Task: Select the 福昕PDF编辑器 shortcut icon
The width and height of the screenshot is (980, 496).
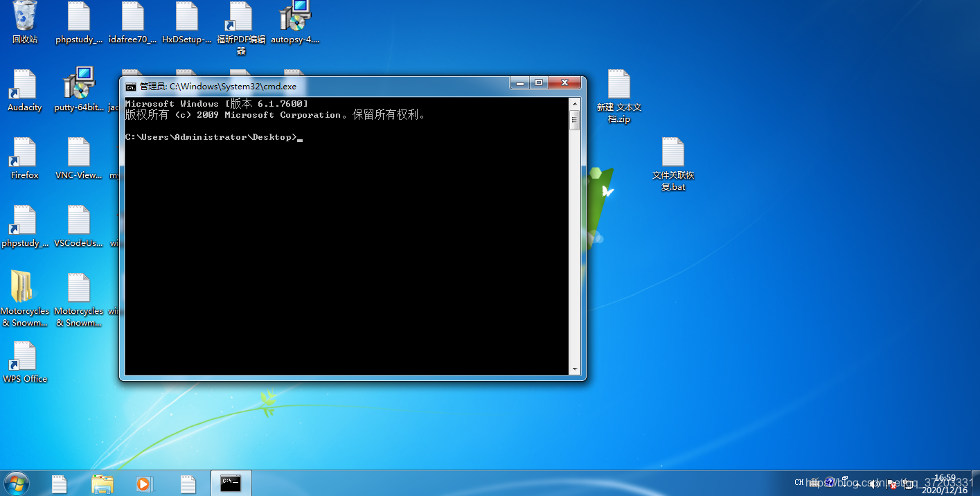Action: (x=241, y=28)
